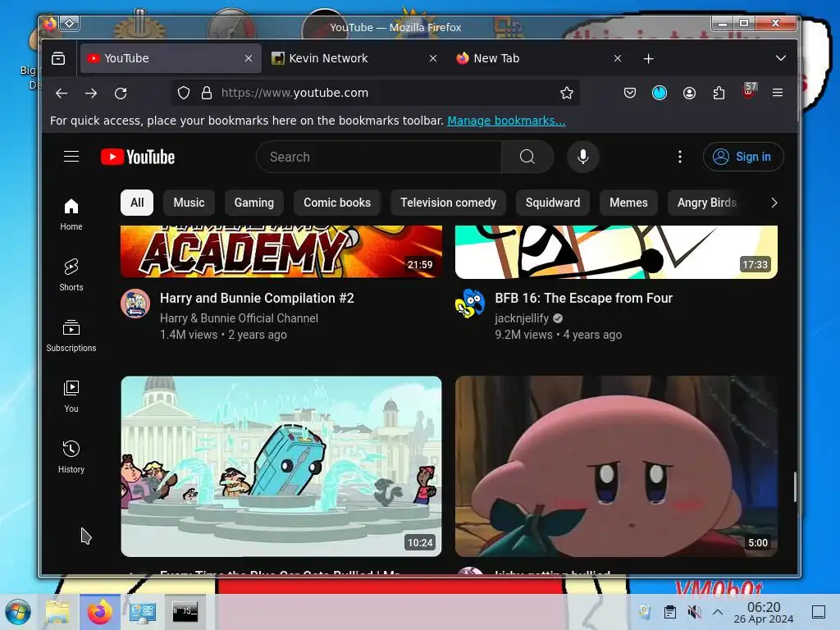Open Subscriptions in the YouTube sidebar
Image resolution: width=840 pixels, height=630 pixels.
click(x=71, y=336)
